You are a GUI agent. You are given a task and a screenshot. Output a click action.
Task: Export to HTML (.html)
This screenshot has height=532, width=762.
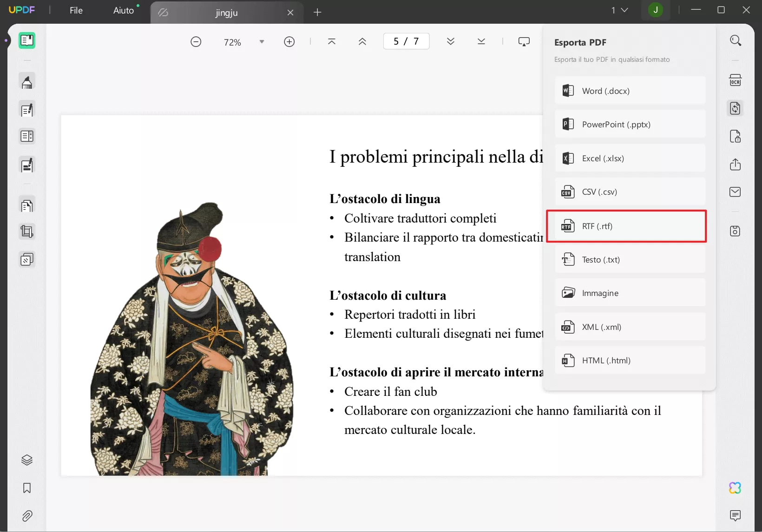click(630, 360)
